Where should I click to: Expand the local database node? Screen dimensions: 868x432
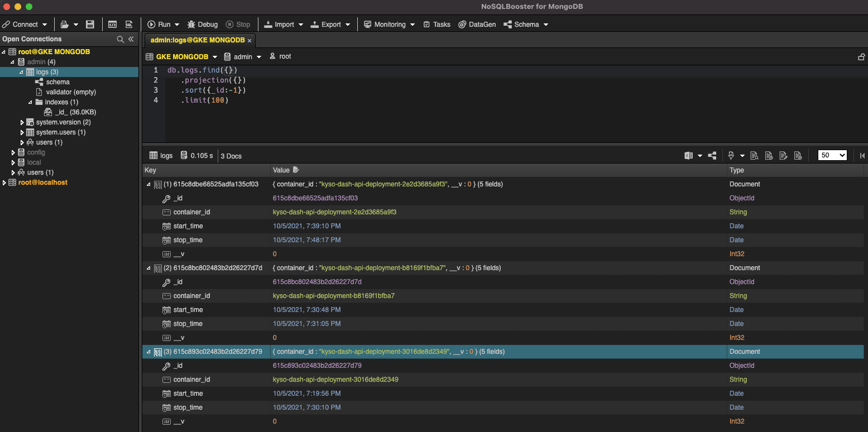(13, 162)
